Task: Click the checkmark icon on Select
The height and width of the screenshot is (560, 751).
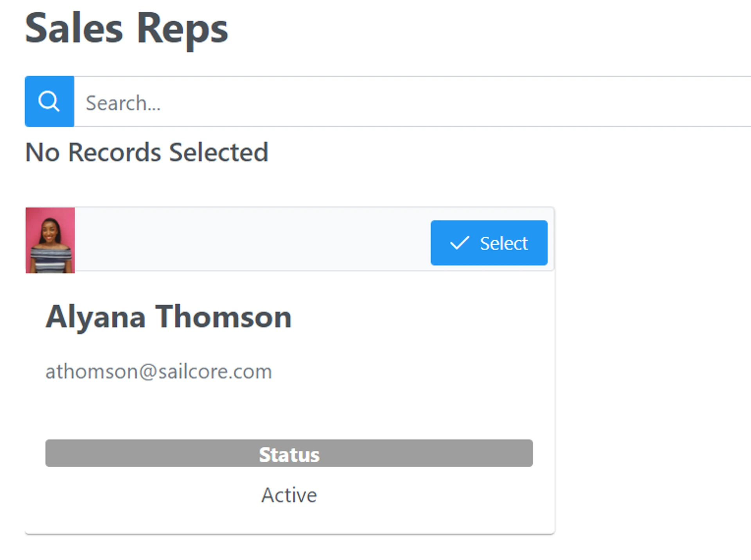Action: click(x=459, y=243)
